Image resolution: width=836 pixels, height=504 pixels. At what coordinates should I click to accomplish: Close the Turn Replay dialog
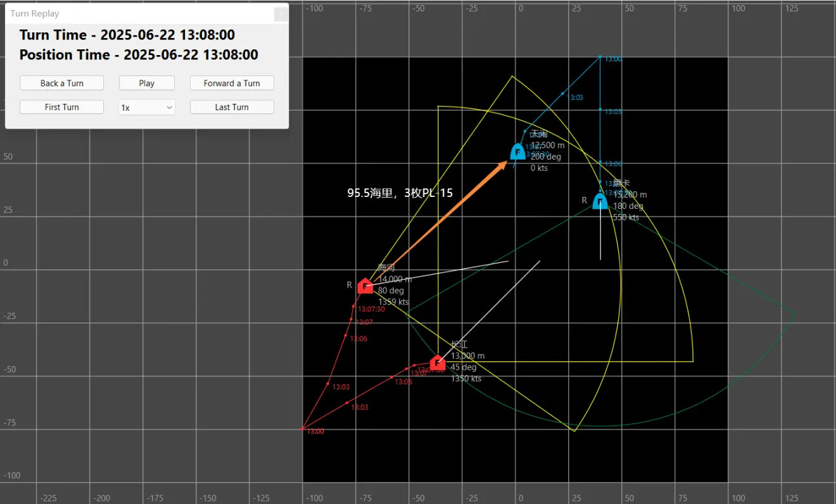click(x=281, y=13)
